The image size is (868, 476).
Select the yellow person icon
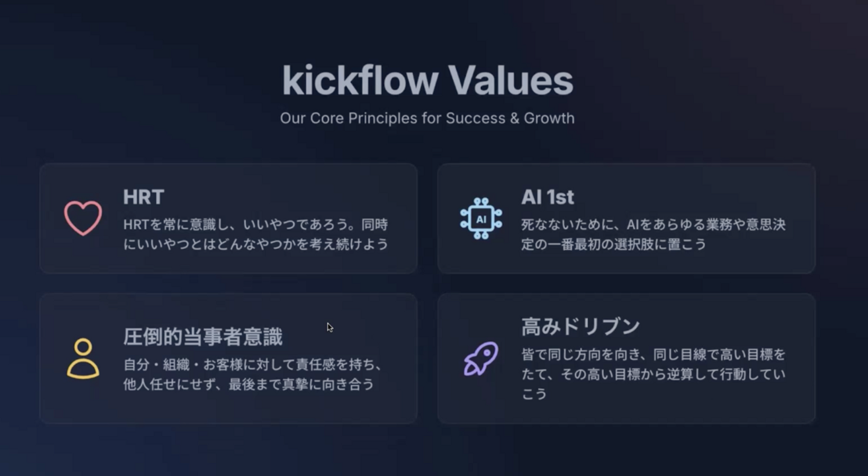point(83,359)
